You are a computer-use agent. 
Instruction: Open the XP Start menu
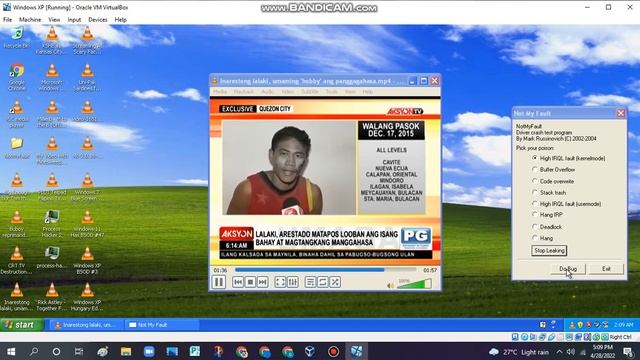22,325
